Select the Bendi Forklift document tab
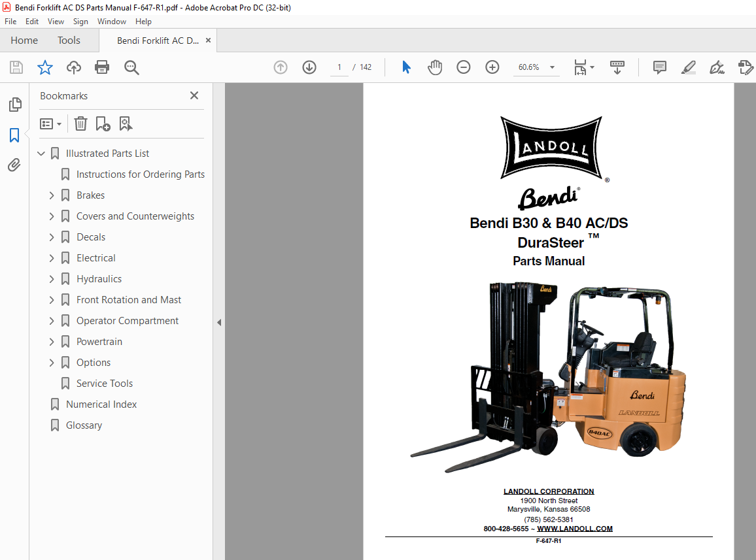Screen dimensions: 756x560 [158, 41]
